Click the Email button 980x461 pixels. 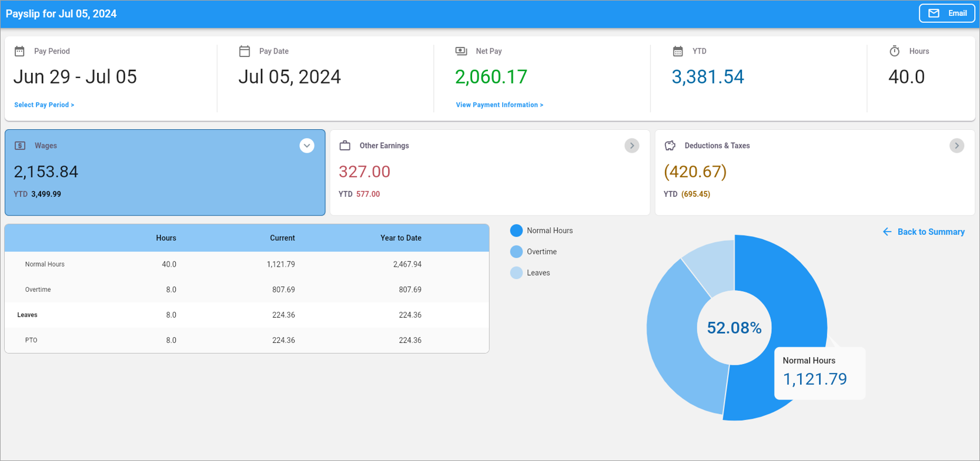(946, 14)
